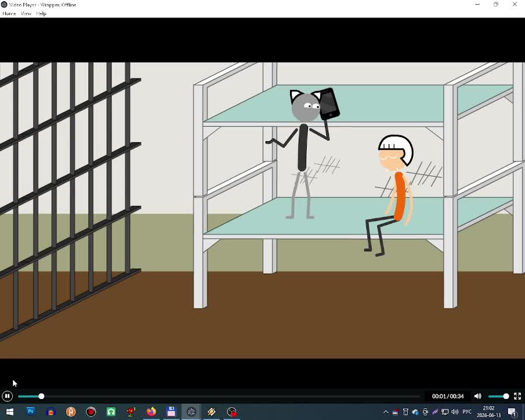Click the Meet Now camera tray icon
The width and height of the screenshot is (525, 420).
click(425, 412)
